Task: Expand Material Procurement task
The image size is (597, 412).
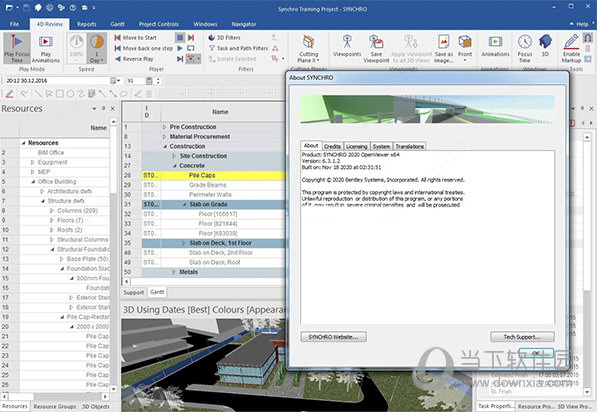Action: click(x=164, y=137)
